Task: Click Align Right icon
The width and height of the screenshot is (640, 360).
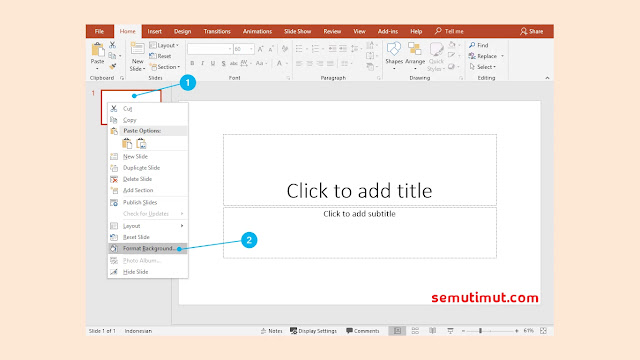Action: (320, 63)
